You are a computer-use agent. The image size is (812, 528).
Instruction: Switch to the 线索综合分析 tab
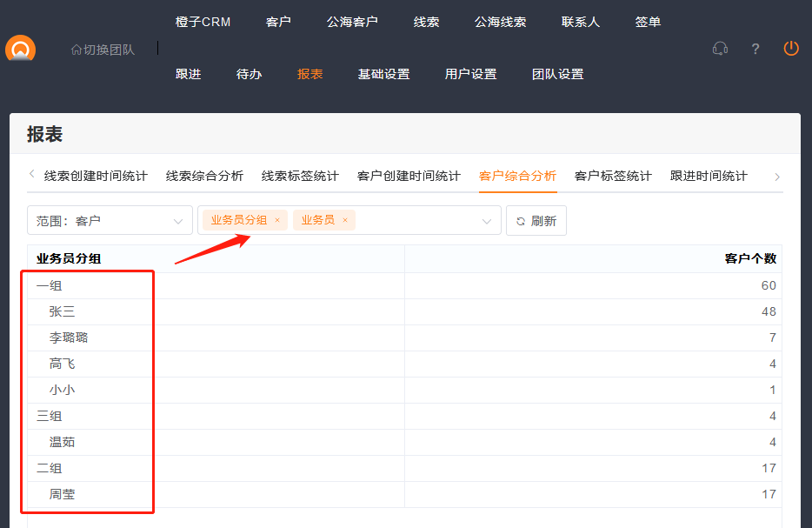[204, 176]
